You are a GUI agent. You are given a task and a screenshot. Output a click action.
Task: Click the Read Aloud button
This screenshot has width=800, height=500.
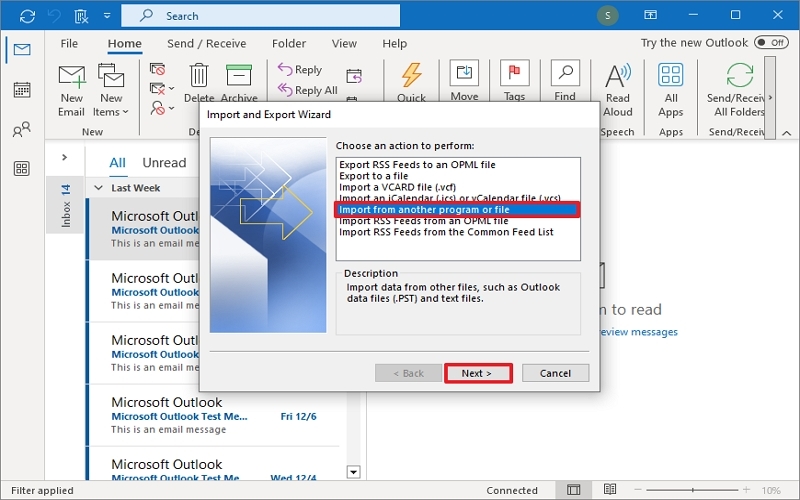click(x=618, y=91)
